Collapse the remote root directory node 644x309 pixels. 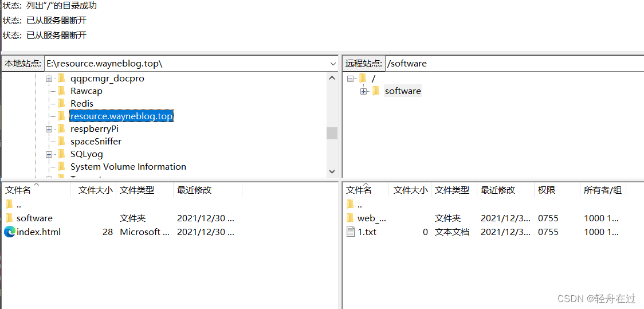coord(350,79)
